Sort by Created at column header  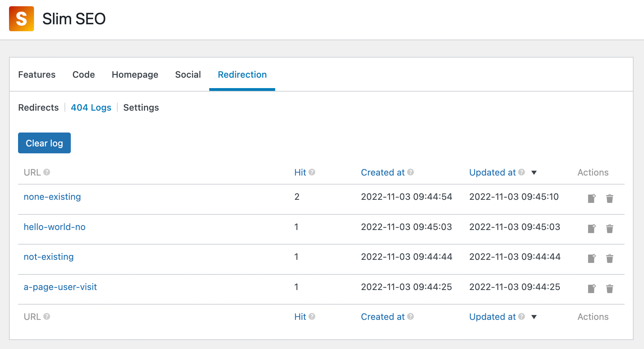tap(383, 172)
